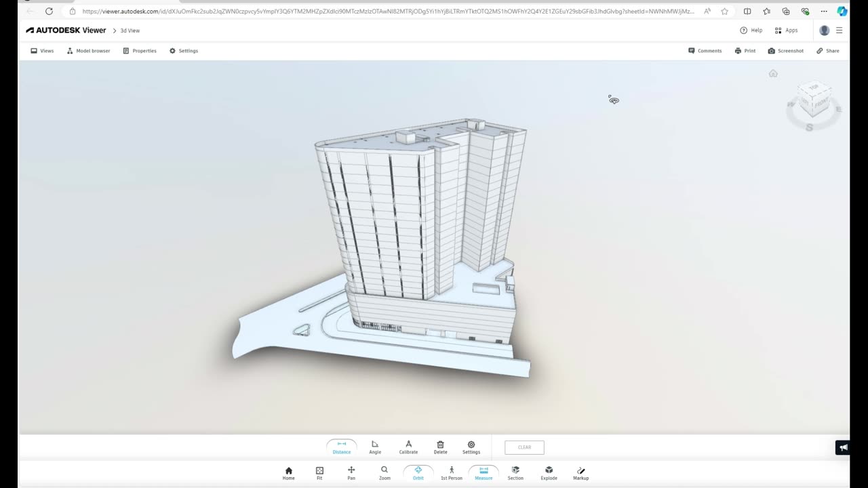Select the Calibrate tool

pyautogui.click(x=408, y=447)
